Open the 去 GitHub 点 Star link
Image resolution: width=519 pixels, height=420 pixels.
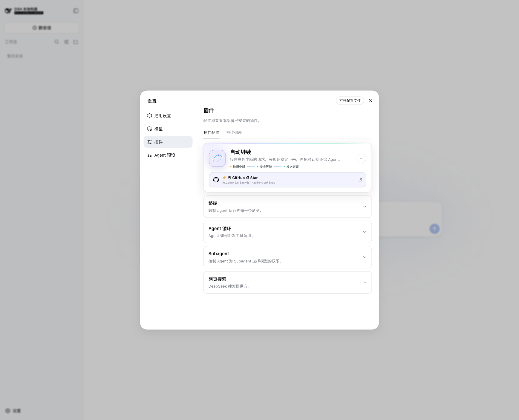click(x=287, y=180)
